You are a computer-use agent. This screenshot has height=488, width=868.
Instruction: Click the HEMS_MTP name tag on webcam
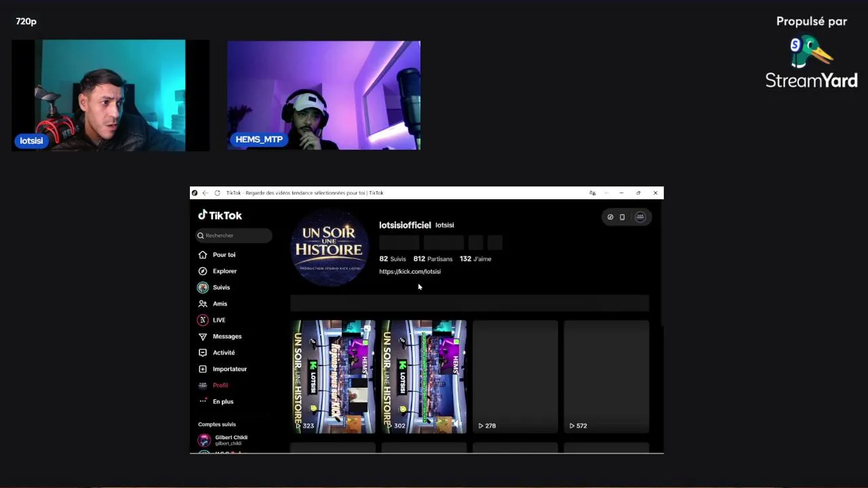(259, 140)
